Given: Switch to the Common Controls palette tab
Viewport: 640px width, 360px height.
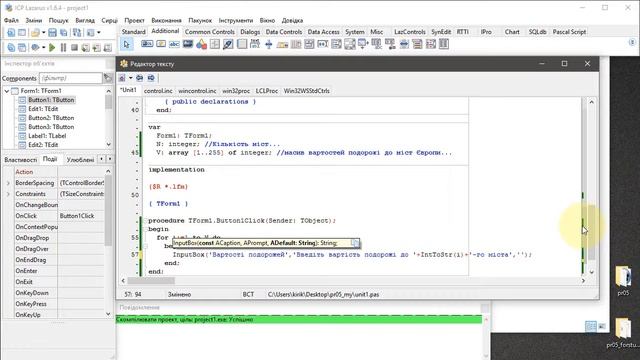Looking at the screenshot, I should 209,32.
